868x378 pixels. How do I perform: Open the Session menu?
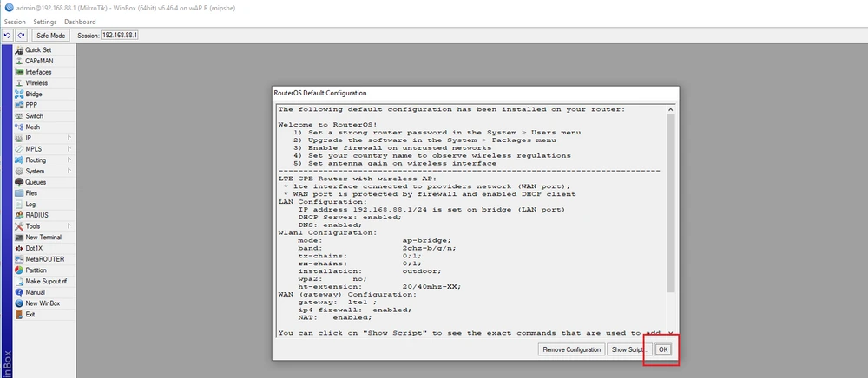(15, 21)
